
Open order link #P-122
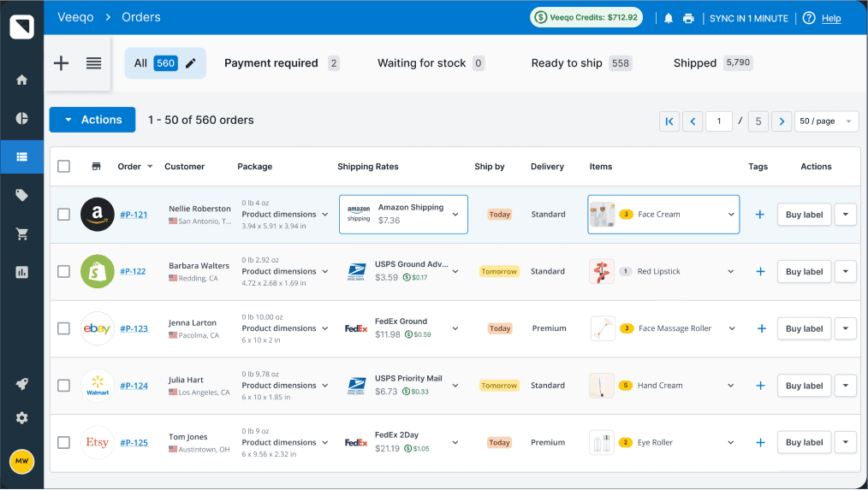[133, 271]
